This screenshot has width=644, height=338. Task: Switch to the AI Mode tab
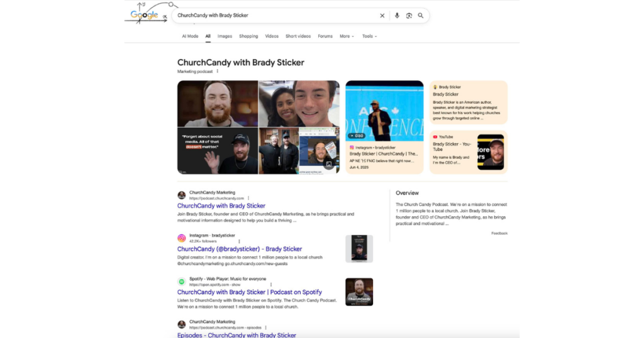point(190,36)
